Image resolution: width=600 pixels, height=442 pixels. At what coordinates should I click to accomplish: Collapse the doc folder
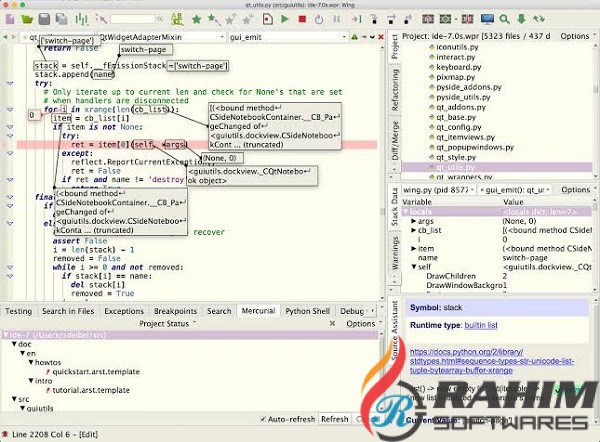(x=14, y=344)
